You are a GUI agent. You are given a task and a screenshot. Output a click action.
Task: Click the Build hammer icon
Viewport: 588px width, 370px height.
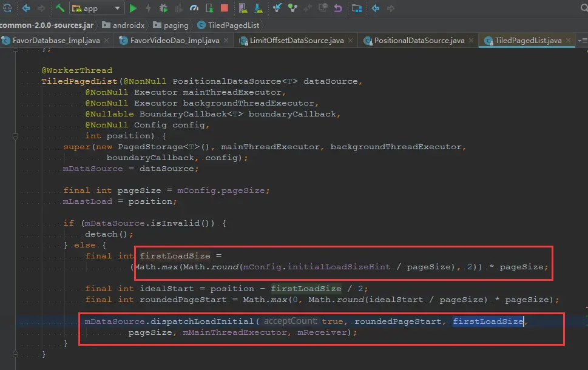[60, 8]
